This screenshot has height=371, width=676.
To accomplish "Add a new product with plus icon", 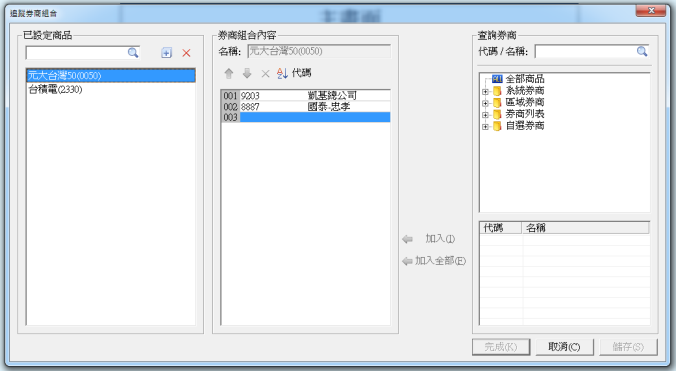I will coord(166,53).
